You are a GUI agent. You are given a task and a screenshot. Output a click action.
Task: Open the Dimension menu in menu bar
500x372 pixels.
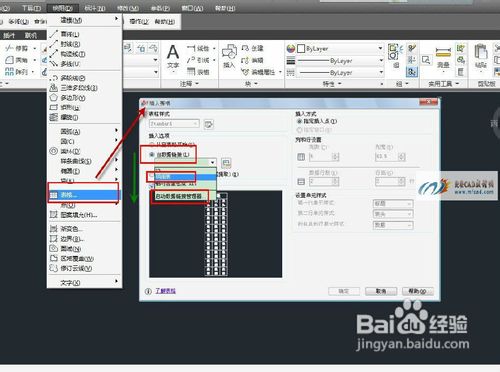pos(95,8)
